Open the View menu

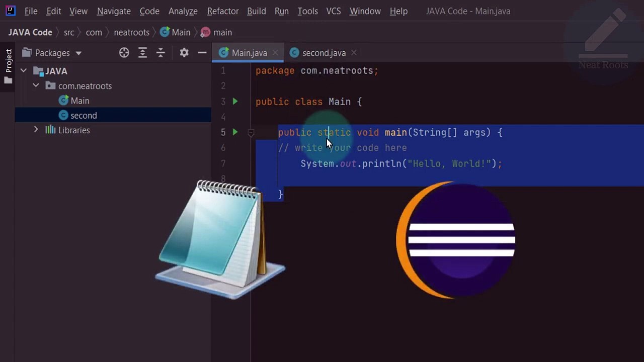pos(78,11)
